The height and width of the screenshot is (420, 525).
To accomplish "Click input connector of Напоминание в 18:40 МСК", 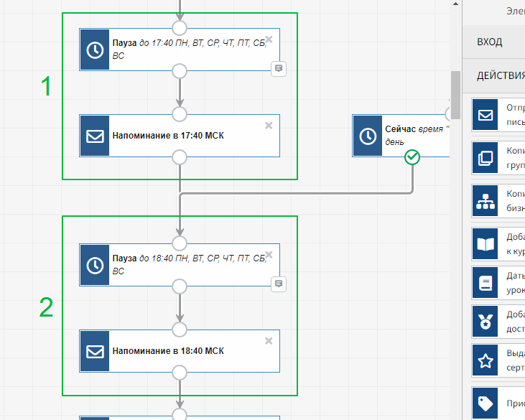I will coord(180,330).
